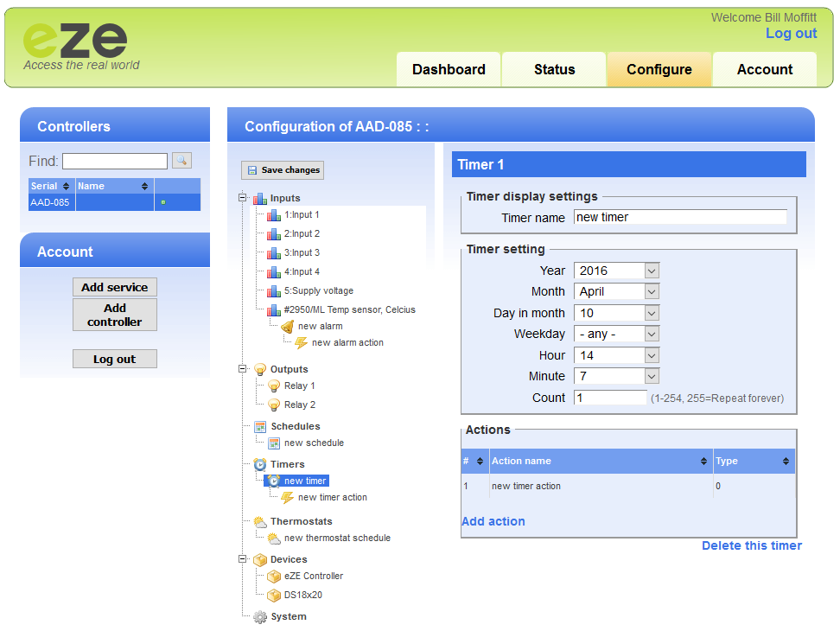This screenshot has height=631, width=840.
Task: Click the calendar icon beside new schedule
Action: [x=274, y=443]
